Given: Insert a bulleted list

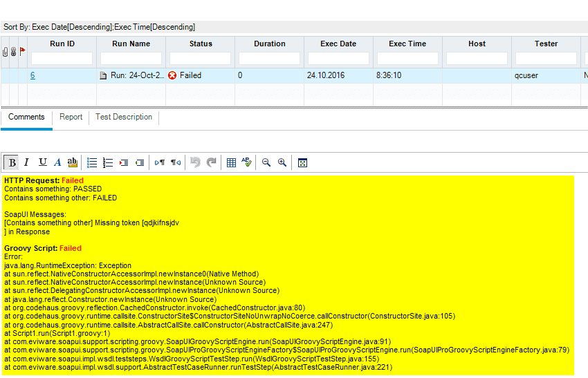Looking at the screenshot, I should [92, 162].
